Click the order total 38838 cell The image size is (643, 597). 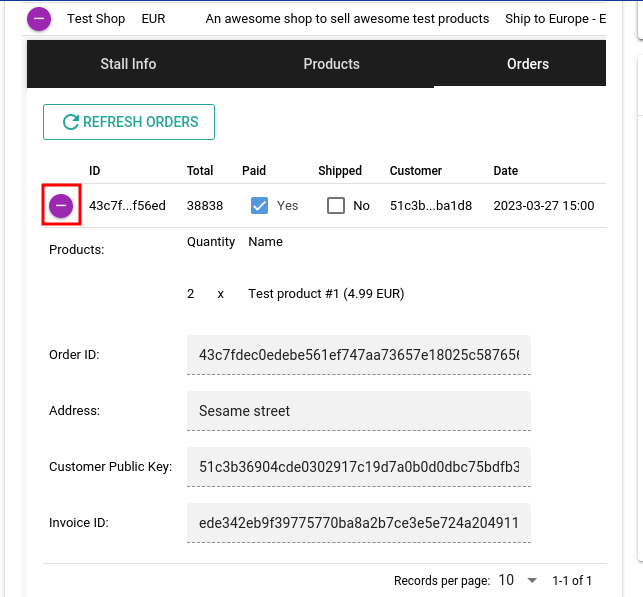point(205,206)
